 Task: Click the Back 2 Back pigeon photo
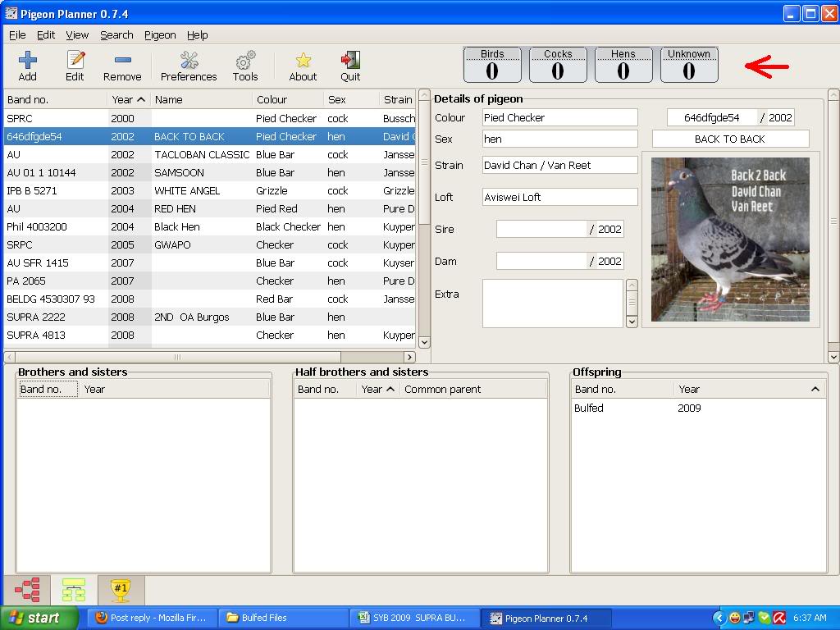(x=730, y=239)
